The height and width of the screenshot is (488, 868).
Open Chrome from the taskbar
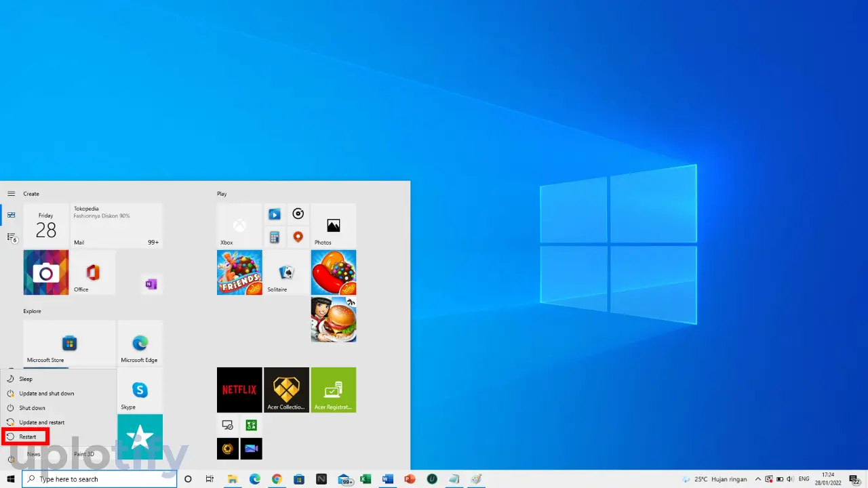tap(277, 479)
